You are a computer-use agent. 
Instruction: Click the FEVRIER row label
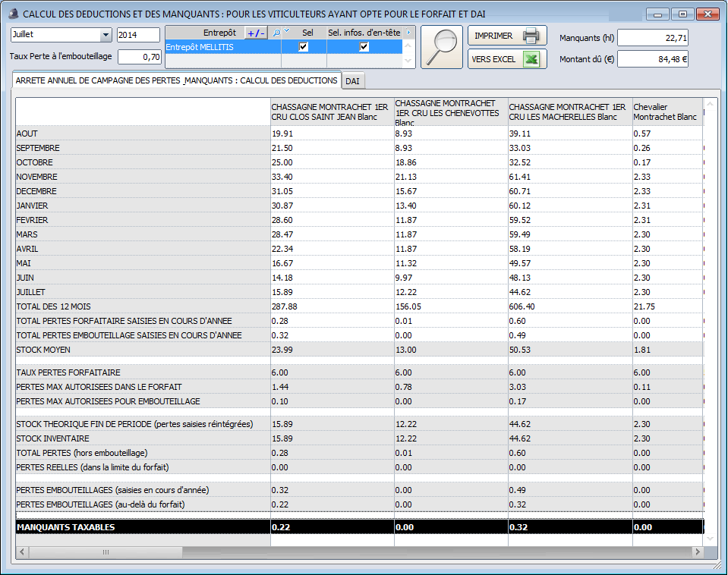click(32, 220)
